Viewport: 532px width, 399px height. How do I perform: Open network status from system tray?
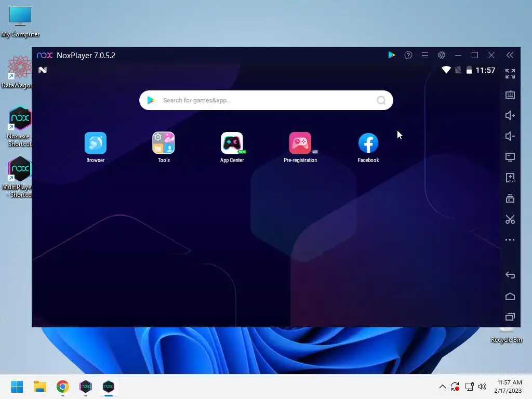(x=469, y=387)
